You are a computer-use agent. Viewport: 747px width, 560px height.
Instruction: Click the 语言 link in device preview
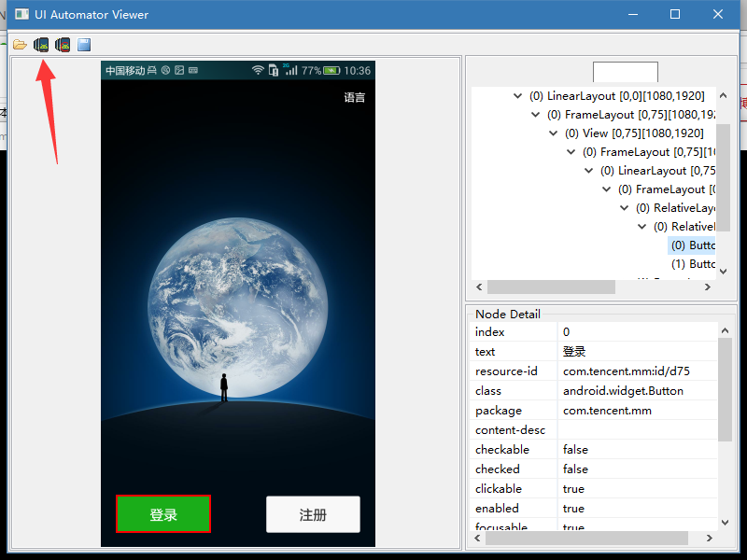(x=355, y=98)
